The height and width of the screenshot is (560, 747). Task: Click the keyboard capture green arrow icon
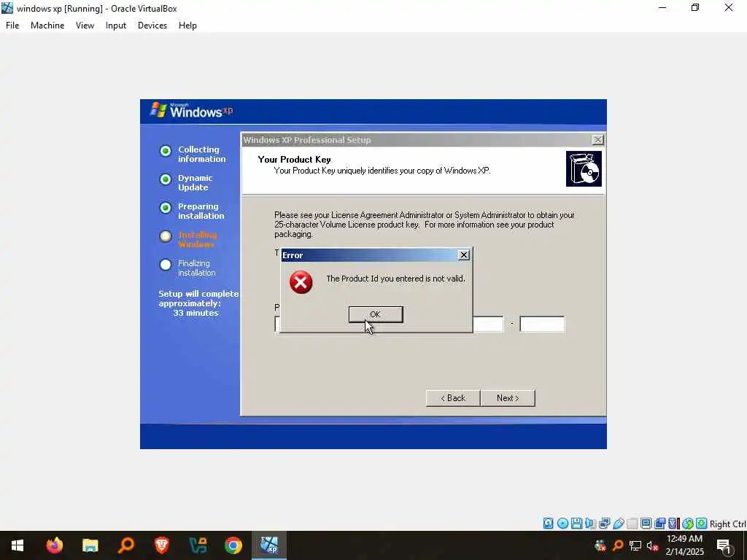click(x=701, y=524)
